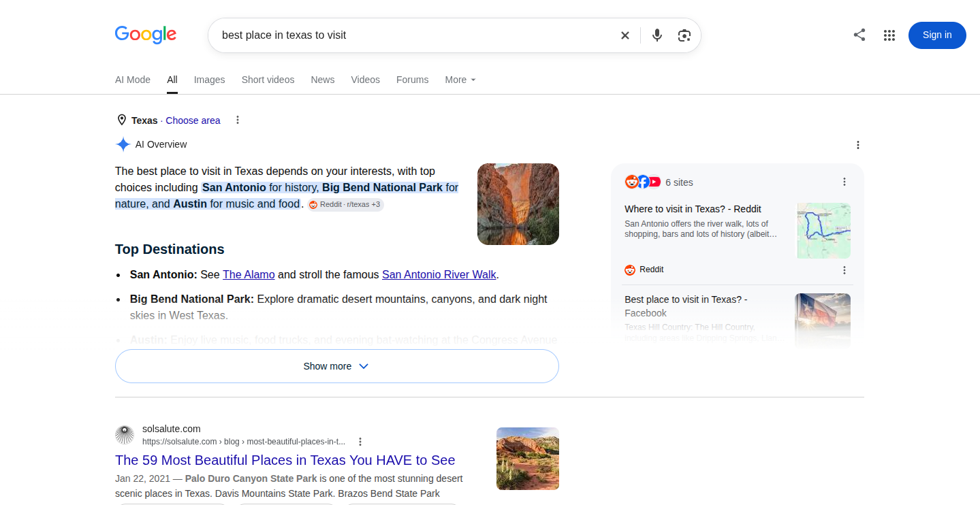Image resolution: width=980 pixels, height=505 pixels.
Task: Open the Videos tab
Action: pyautogui.click(x=366, y=80)
